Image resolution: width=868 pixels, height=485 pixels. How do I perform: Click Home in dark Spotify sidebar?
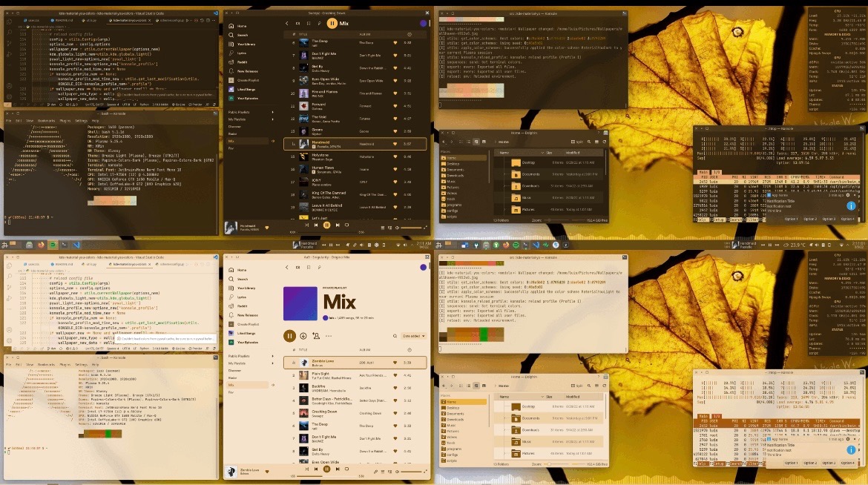tap(238, 26)
